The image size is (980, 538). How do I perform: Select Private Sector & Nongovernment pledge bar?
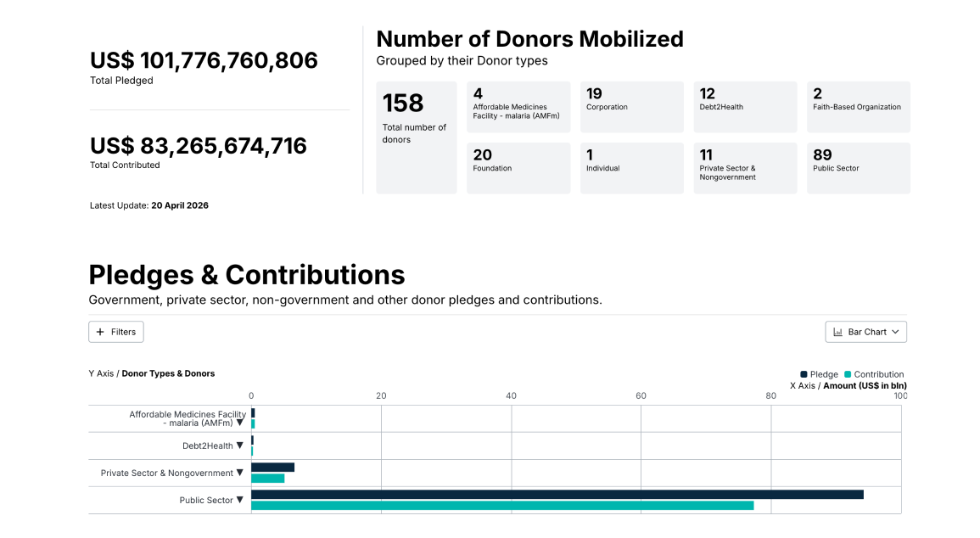pyautogui.click(x=272, y=468)
